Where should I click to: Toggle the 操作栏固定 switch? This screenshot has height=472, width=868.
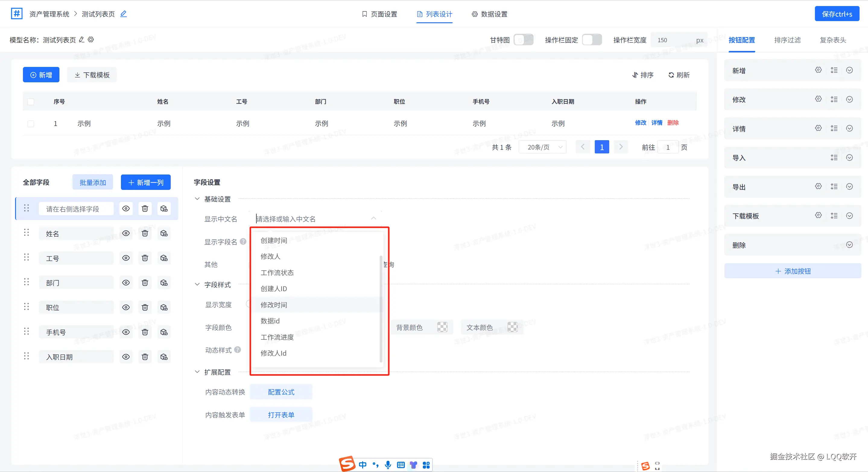[x=592, y=40]
